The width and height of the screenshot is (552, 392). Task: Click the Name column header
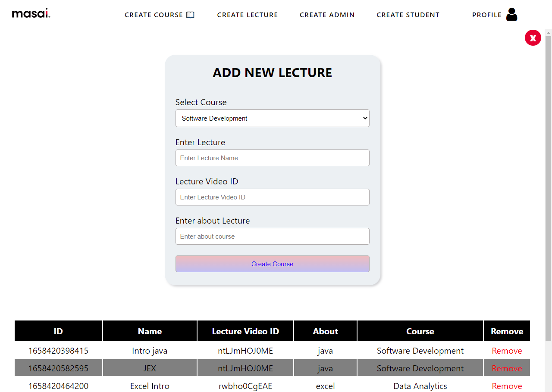point(150,331)
